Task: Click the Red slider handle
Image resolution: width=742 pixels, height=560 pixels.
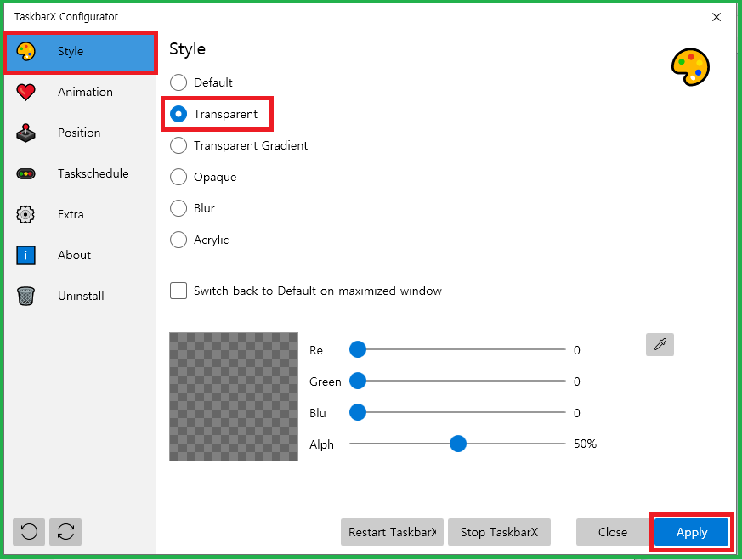Action: pos(358,349)
